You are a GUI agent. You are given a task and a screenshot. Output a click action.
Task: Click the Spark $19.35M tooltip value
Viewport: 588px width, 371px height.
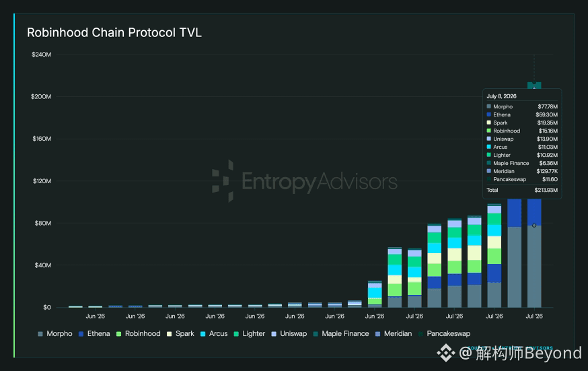[x=547, y=123]
